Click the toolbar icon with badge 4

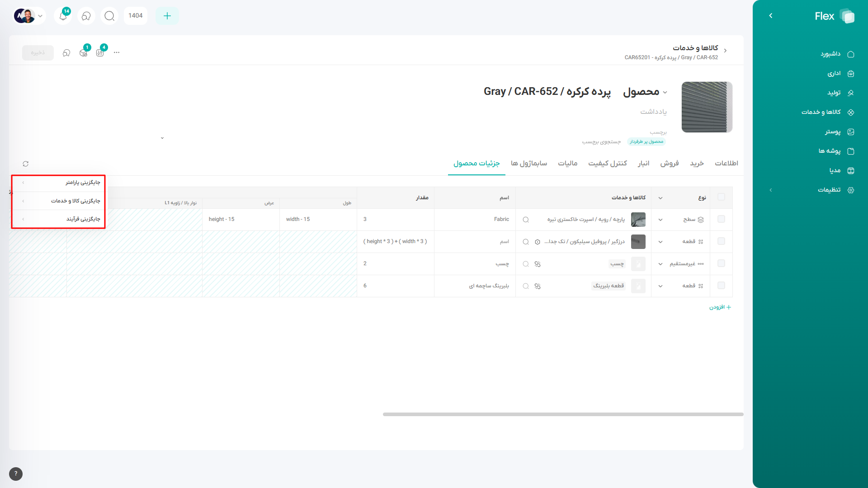[x=100, y=53]
